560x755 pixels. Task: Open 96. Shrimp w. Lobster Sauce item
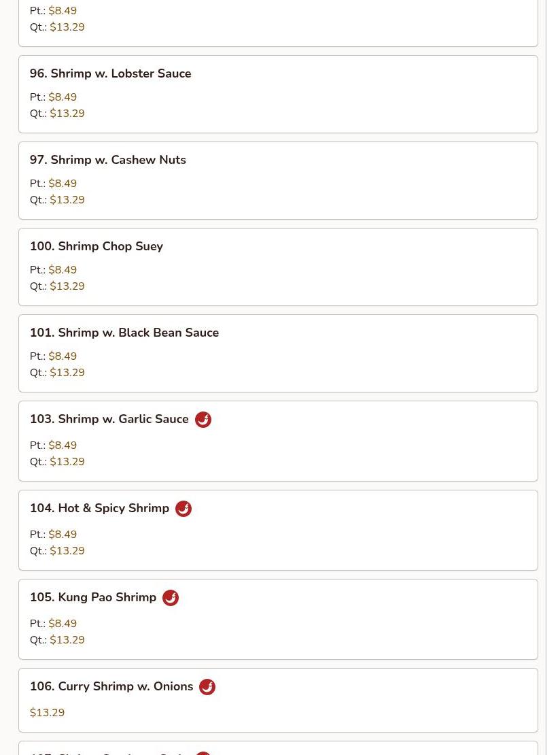(110, 73)
